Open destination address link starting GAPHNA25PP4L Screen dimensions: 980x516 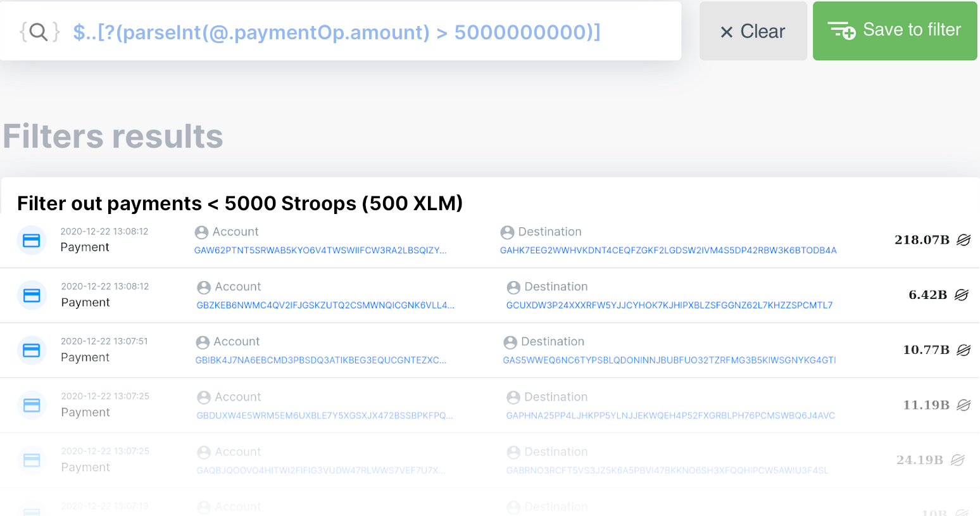tap(670, 416)
